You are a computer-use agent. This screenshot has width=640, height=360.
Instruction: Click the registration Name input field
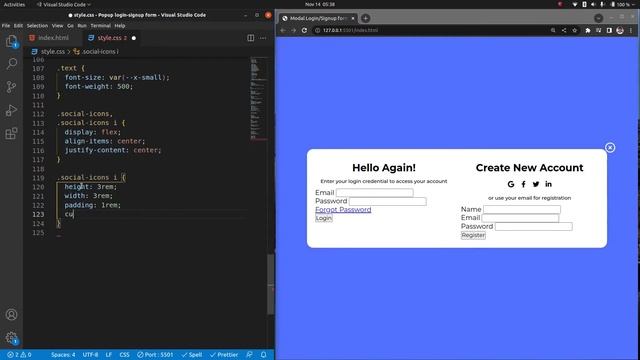click(522, 209)
